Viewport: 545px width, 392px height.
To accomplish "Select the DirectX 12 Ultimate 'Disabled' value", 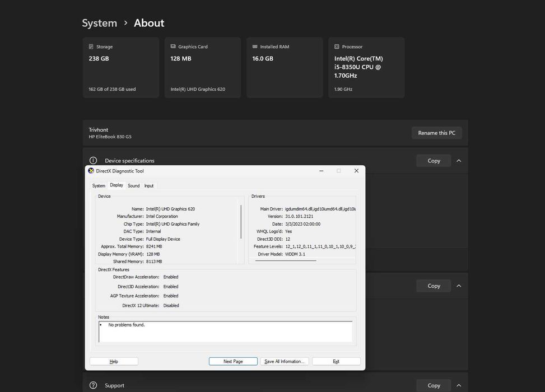I will 171,305.
